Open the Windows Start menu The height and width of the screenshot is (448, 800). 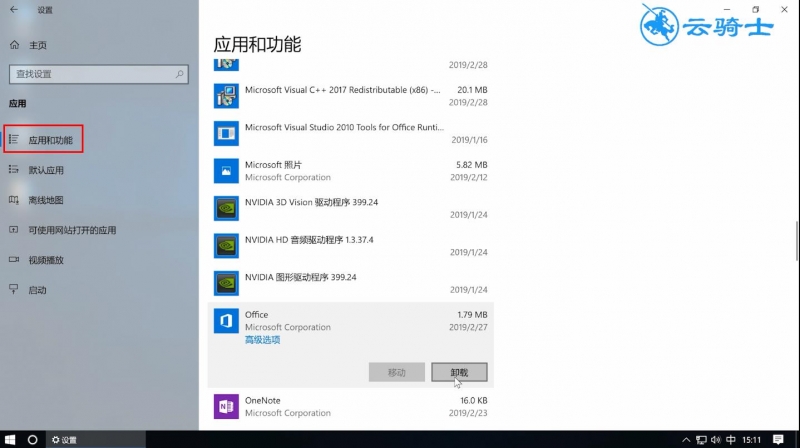click(10, 439)
